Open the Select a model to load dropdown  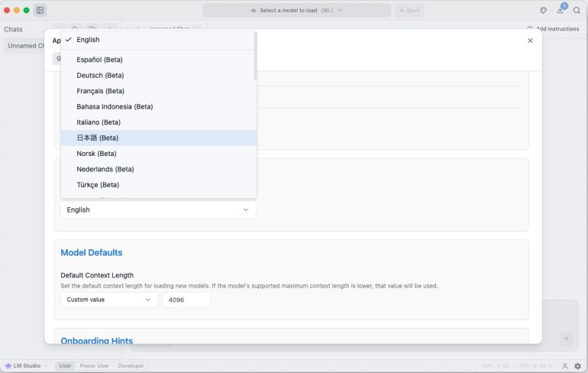297,11
